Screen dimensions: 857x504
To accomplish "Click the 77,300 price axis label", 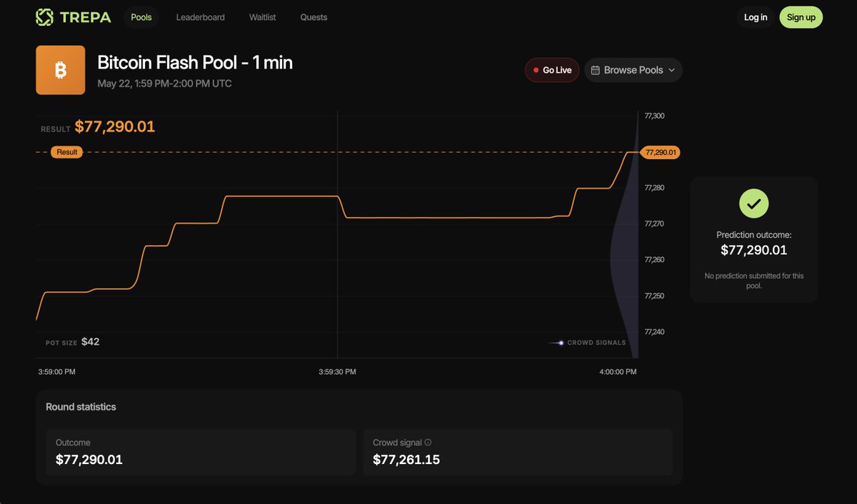I will click(654, 116).
